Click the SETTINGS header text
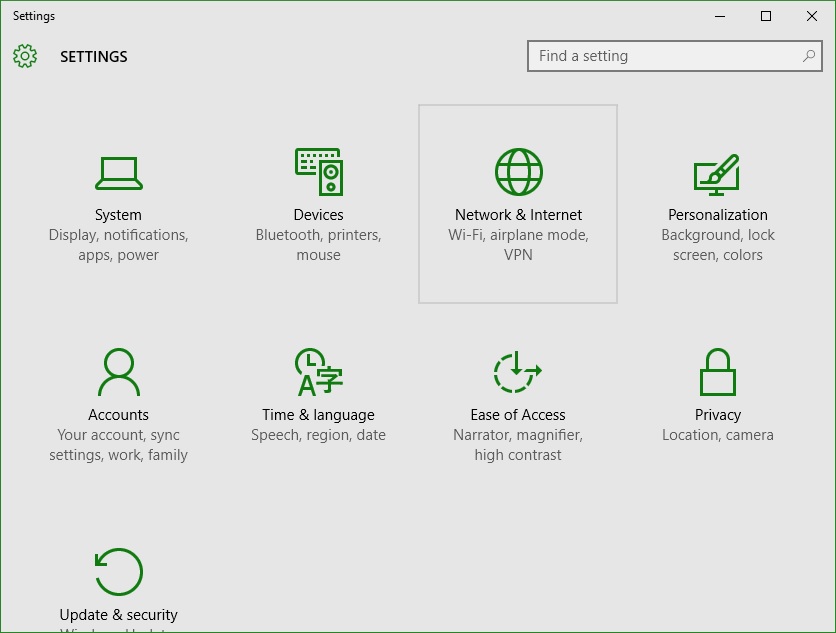The image size is (836, 633). point(94,57)
